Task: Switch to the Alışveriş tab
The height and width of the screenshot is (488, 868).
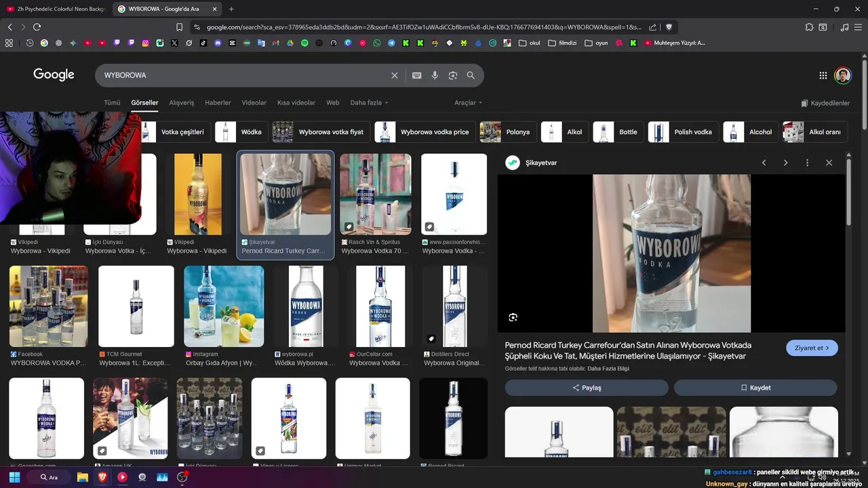Action: 182,103
